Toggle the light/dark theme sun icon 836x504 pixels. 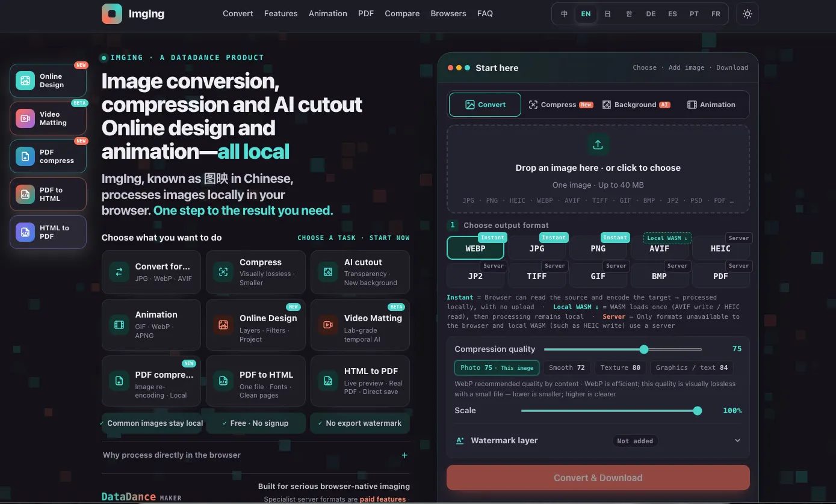(x=748, y=14)
